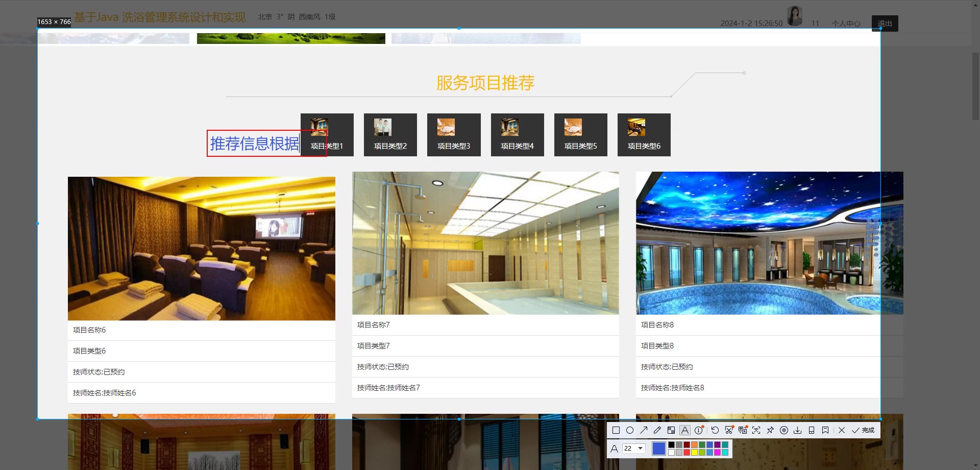Click the text annotation box 推荐信息根据
This screenshot has height=470, width=980.
coord(267,144)
